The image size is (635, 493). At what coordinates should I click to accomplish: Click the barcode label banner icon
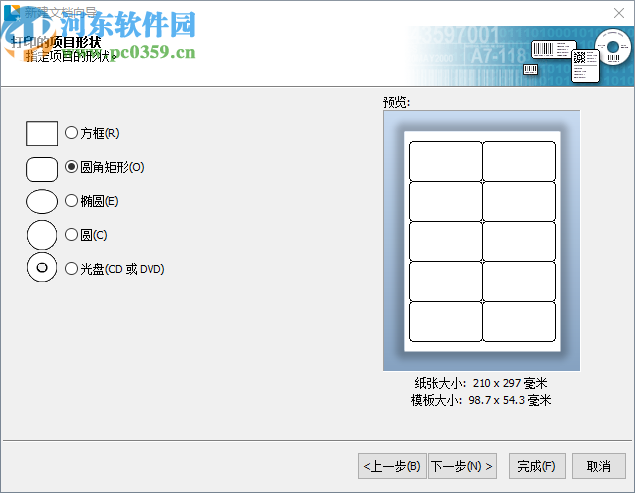point(553,49)
